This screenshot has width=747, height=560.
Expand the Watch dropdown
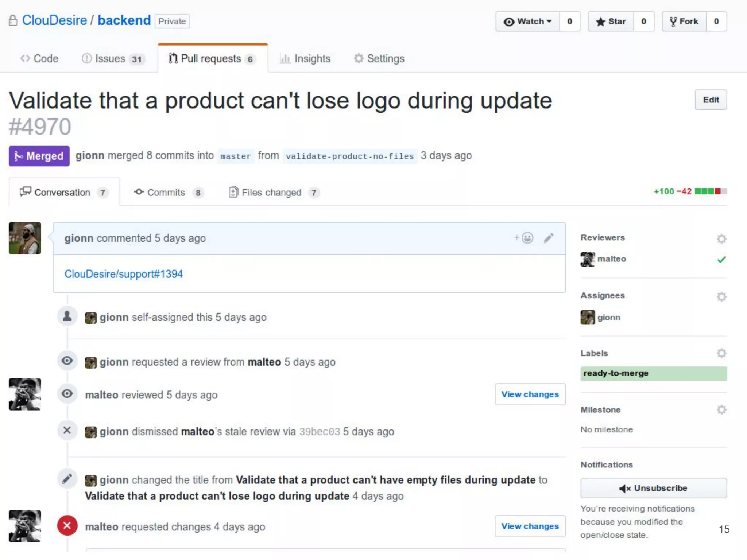pyautogui.click(x=527, y=22)
